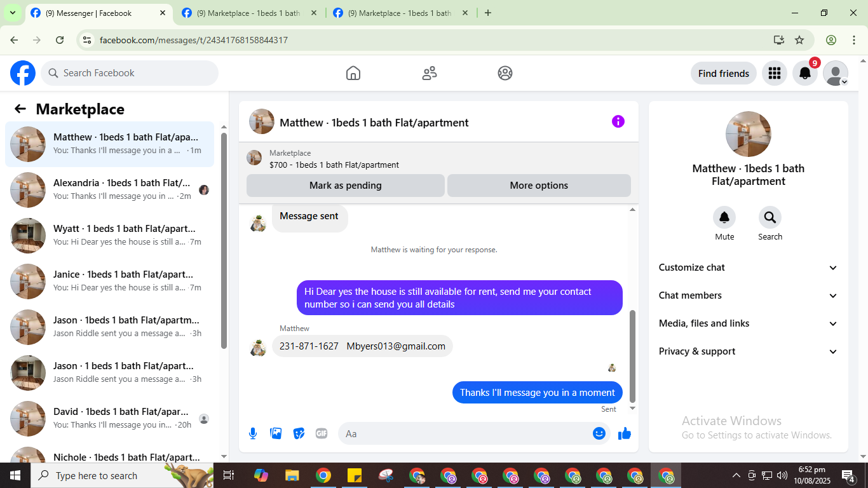The height and width of the screenshot is (488, 868).
Task: Open the Groups icon in top navigation
Action: click(x=505, y=73)
